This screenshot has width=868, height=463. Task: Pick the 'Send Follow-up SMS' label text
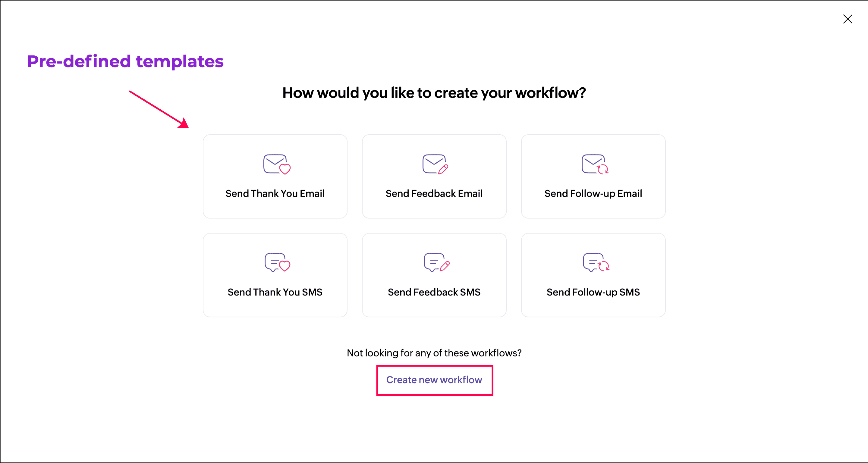(593, 292)
